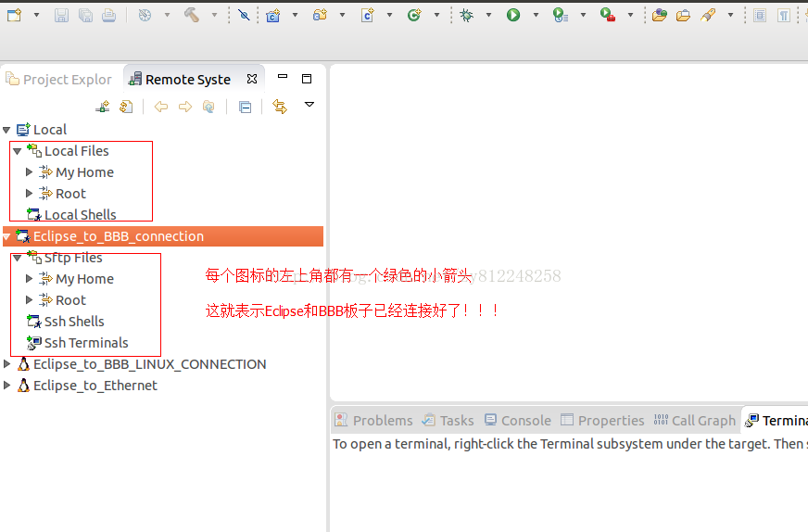
Task: Expand the Eclipse_to_BBB_LINUX_CONNECTION node
Action: (x=6, y=364)
